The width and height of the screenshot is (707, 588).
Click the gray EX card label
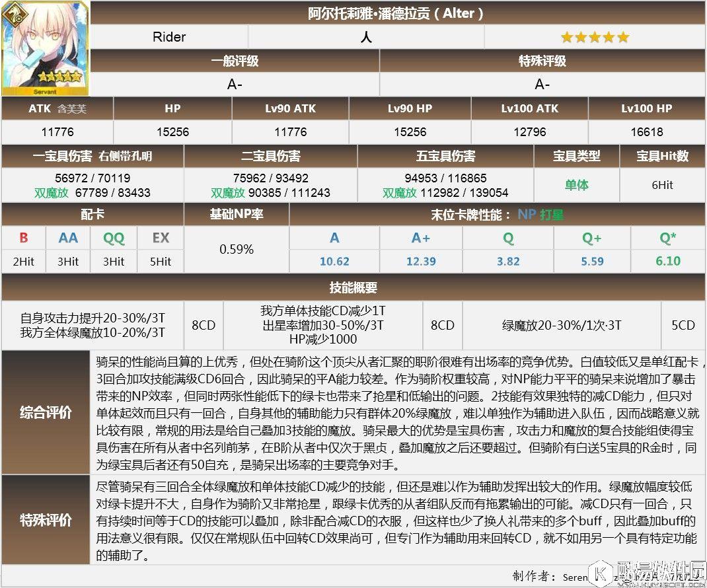161,238
